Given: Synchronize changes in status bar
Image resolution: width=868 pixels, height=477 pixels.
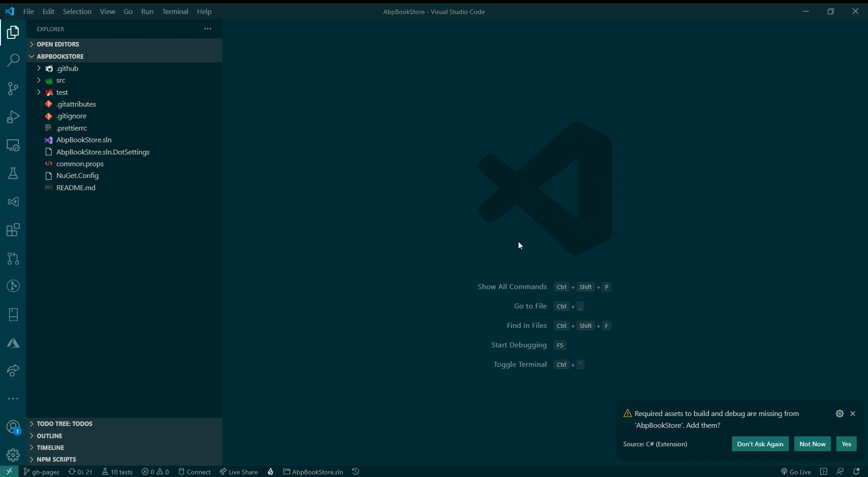Looking at the screenshot, I should 80,472.
